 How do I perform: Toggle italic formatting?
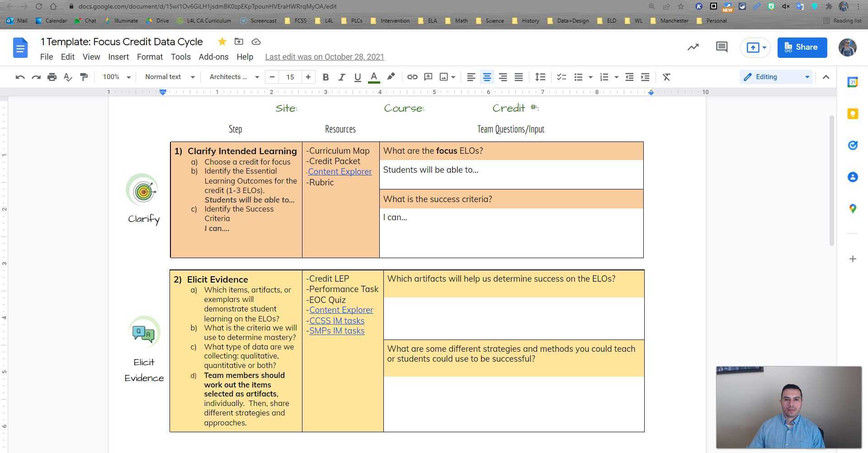(x=341, y=77)
